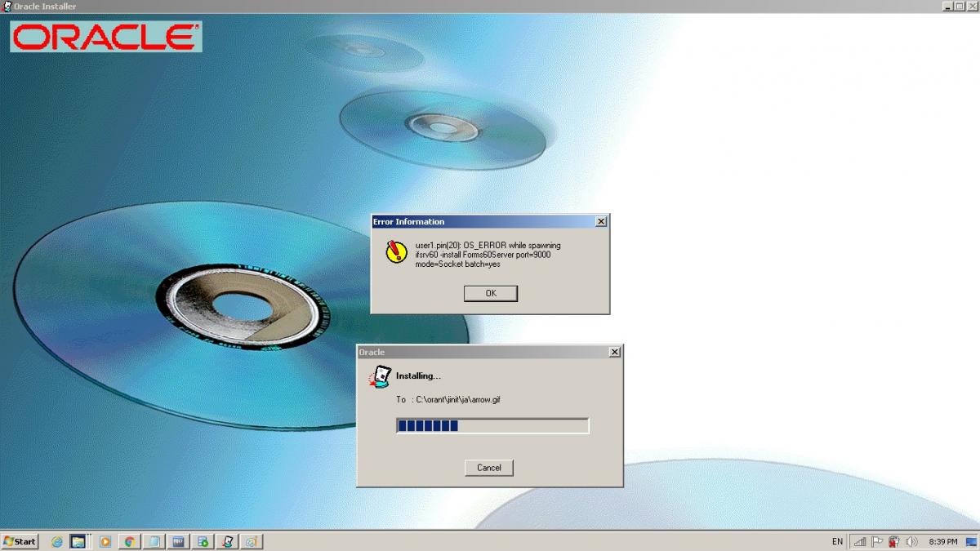Click OK in the Error Information dialog
Viewport: 980px width, 551px height.
pyautogui.click(x=490, y=293)
